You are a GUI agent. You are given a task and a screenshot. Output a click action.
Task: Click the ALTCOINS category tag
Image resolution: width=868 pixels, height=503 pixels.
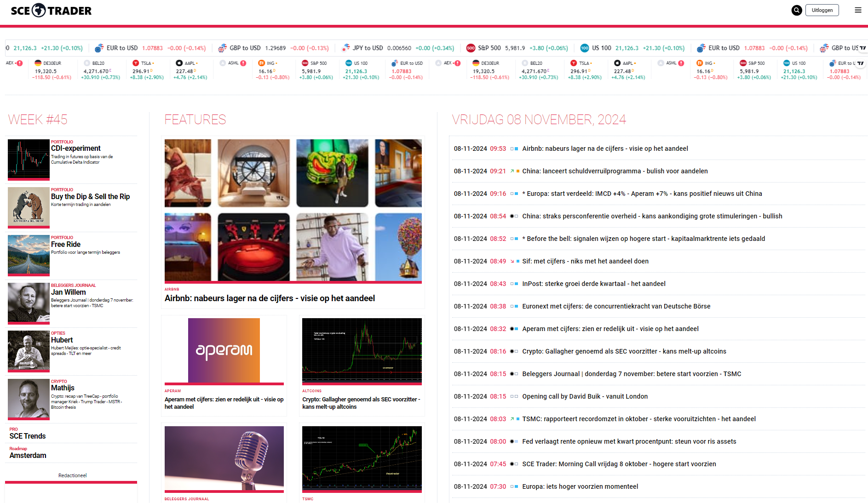(x=312, y=391)
